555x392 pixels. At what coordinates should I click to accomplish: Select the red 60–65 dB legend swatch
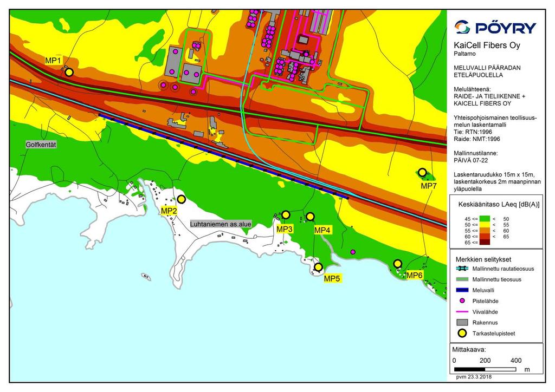[485, 237]
